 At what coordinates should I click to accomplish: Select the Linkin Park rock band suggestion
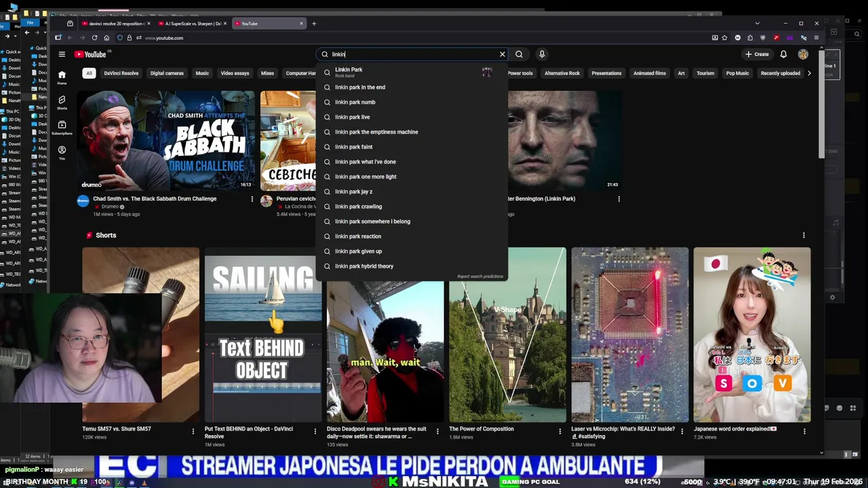pos(412,72)
